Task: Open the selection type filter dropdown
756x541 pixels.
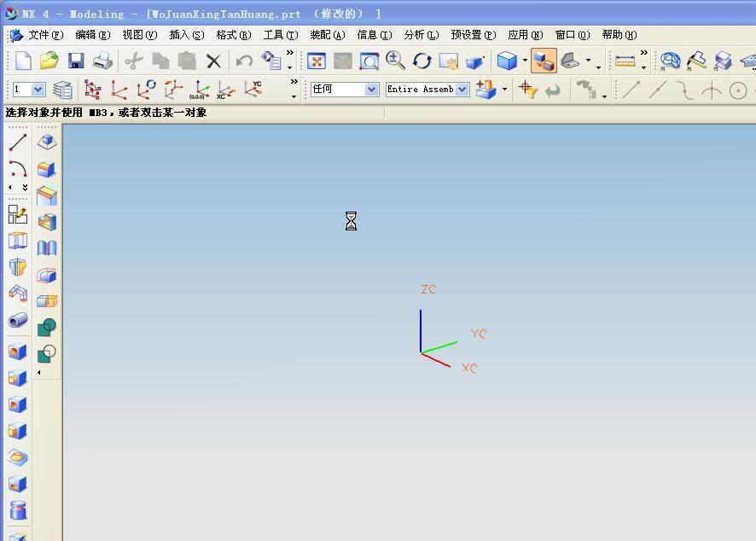Action: [371, 90]
